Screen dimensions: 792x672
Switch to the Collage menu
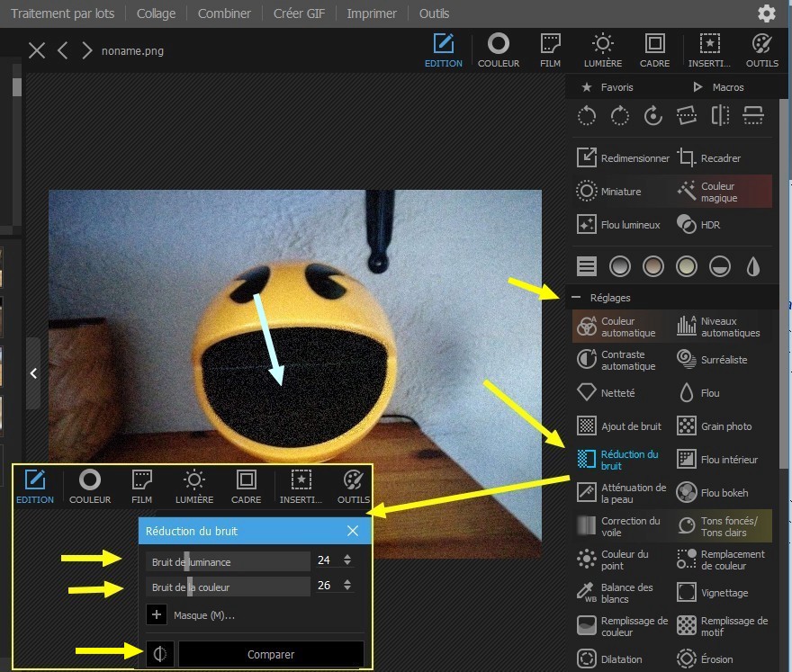click(x=156, y=13)
